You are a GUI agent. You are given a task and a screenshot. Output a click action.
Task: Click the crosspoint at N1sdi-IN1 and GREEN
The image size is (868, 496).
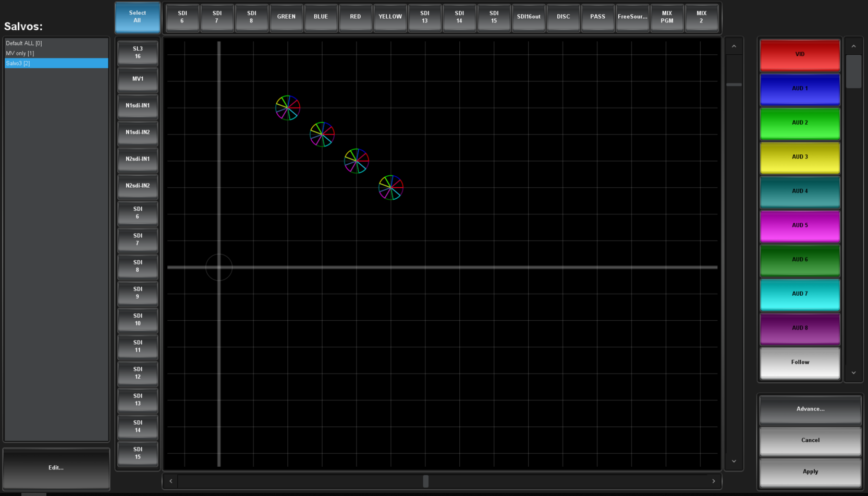288,107
